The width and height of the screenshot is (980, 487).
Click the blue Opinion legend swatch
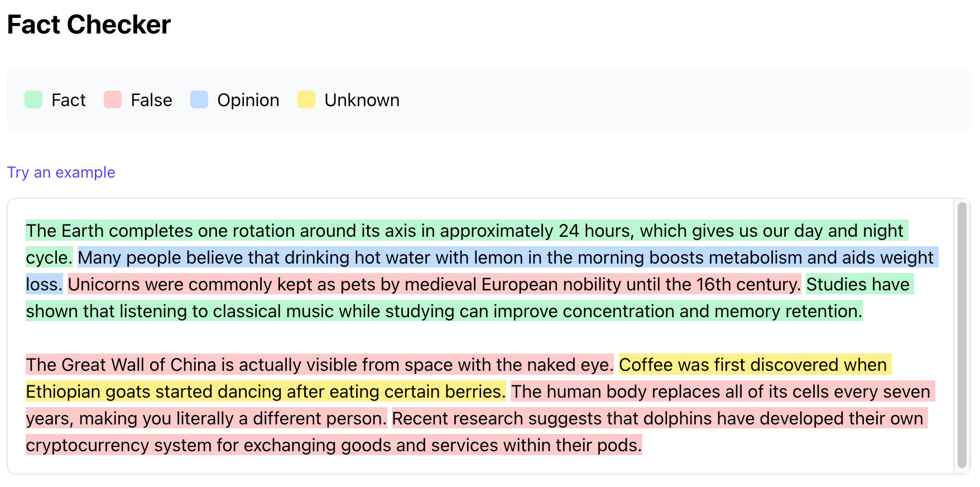point(199,100)
